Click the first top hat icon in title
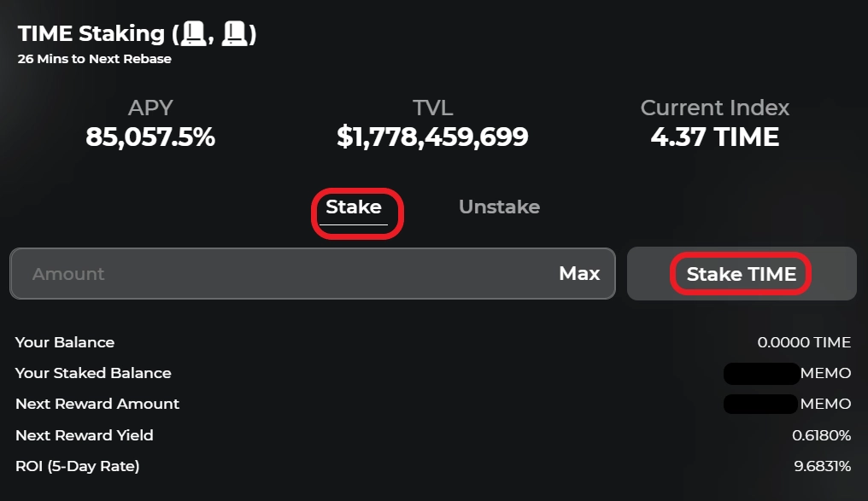868x501 pixels. pos(195,34)
